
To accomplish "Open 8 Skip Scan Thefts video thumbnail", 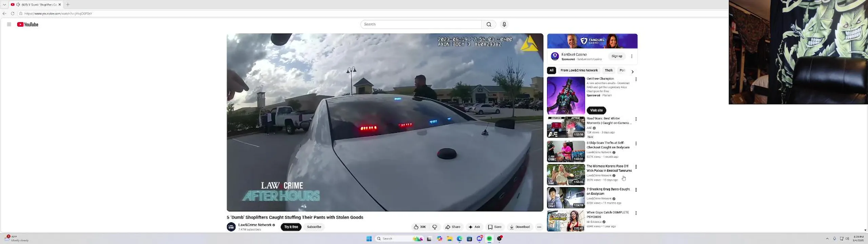I will [566, 151].
